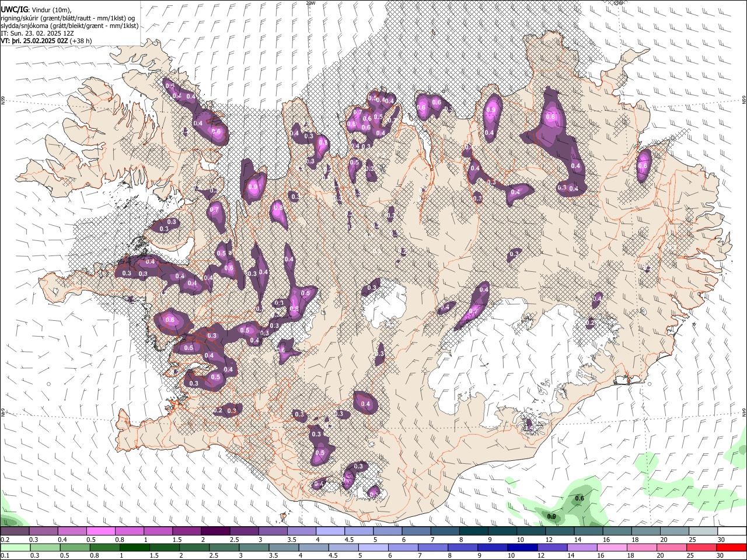Click the '0.8' snow value label on map
Screen dimensions: 747x560
click(x=278, y=208)
